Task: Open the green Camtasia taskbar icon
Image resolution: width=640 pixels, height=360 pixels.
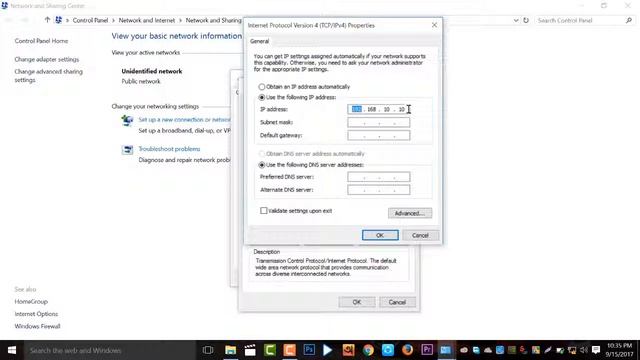Action: click(270, 350)
